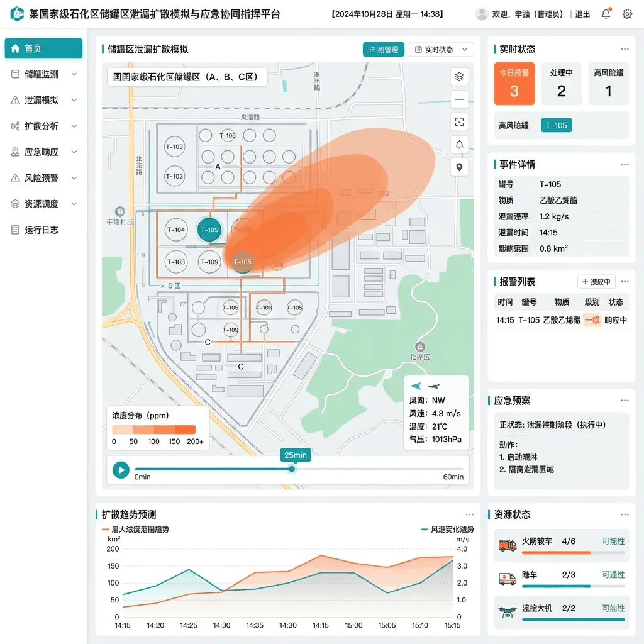
Task: Expand the 泄漏模拟 sidebar menu
Action: (43, 100)
